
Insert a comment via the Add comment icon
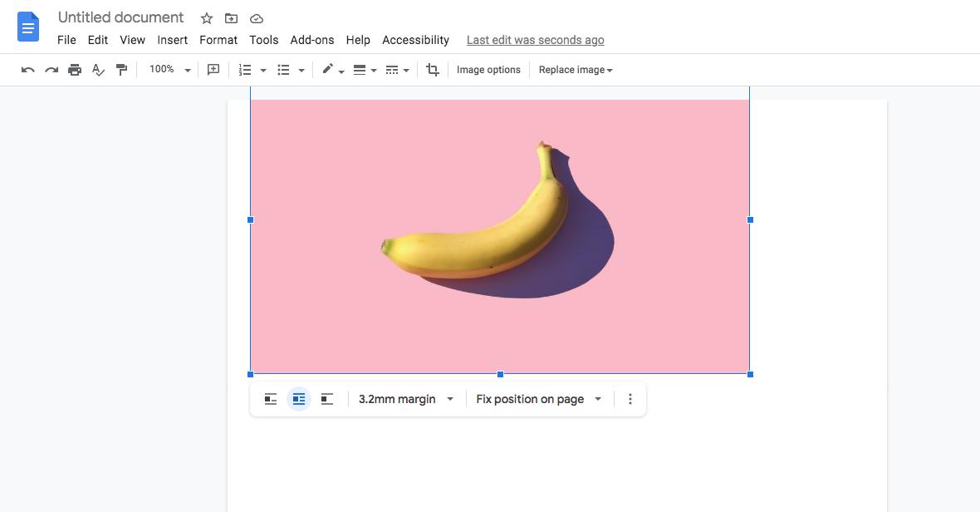point(213,70)
